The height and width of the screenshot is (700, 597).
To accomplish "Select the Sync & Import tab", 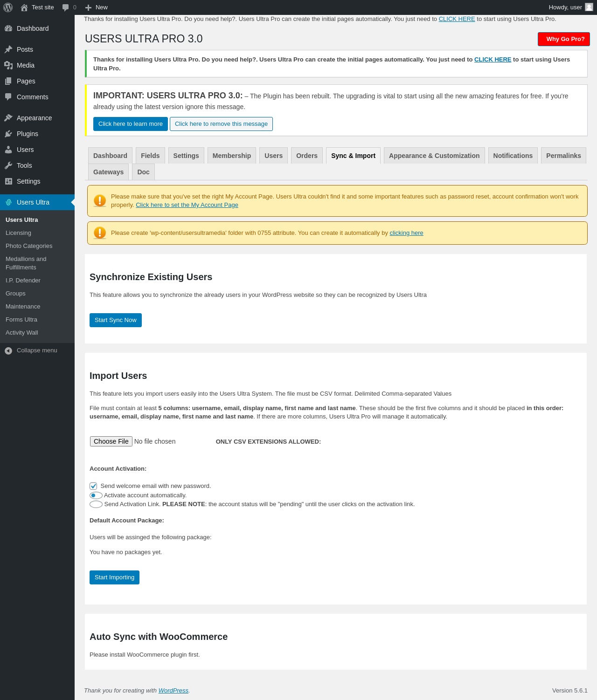I will [353, 156].
